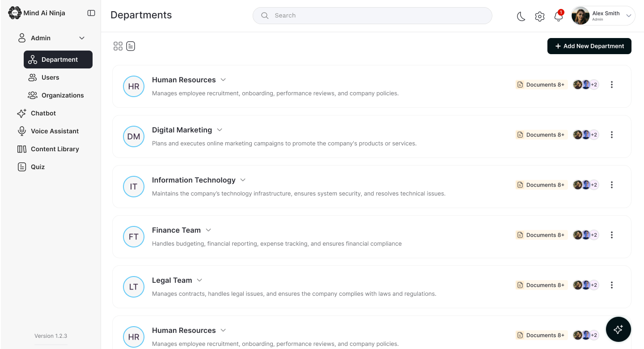
Task: Open notifications bell icon
Action: (558, 16)
